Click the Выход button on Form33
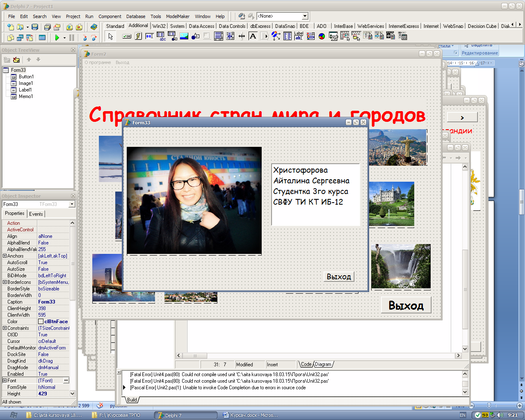Viewport: 525px width, 420px height. 338,277
